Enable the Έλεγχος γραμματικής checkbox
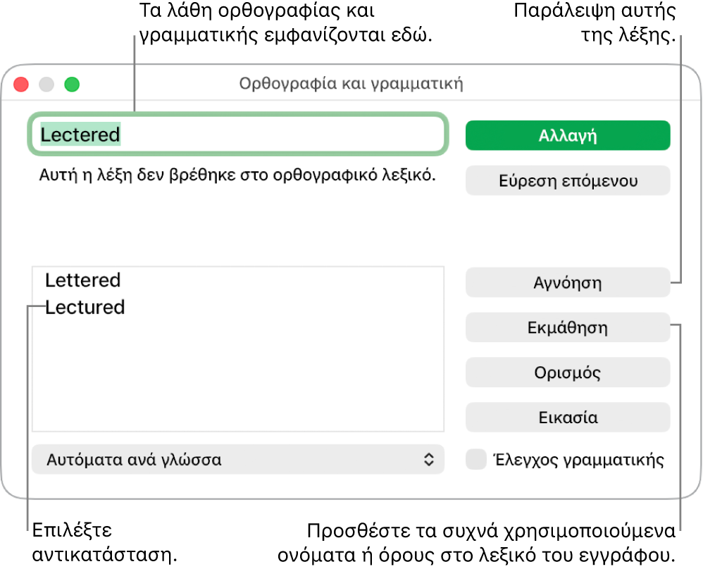Image resolution: width=703 pixels, height=588 pixels. [476, 459]
